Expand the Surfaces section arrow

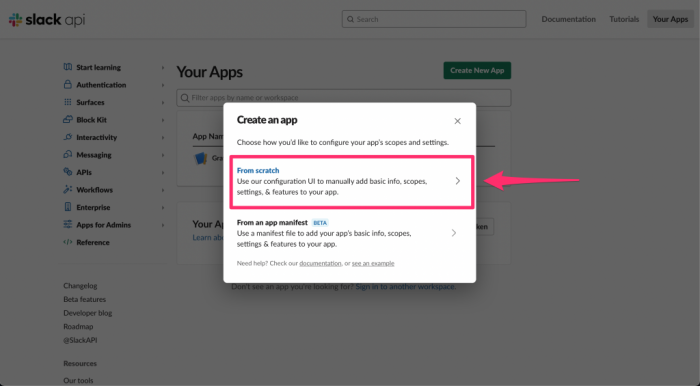163,102
